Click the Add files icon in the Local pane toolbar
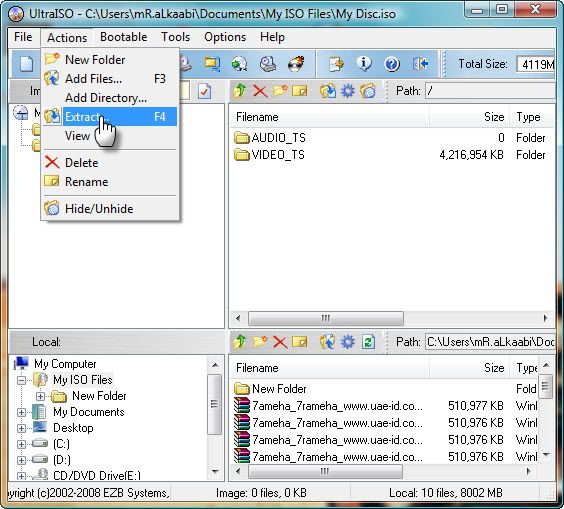The width and height of the screenshot is (564, 509). click(328, 342)
